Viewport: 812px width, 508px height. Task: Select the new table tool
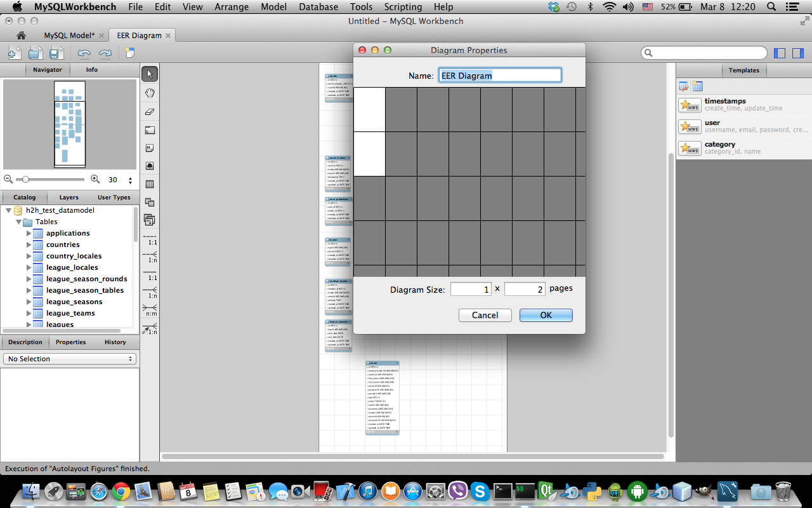click(x=150, y=184)
